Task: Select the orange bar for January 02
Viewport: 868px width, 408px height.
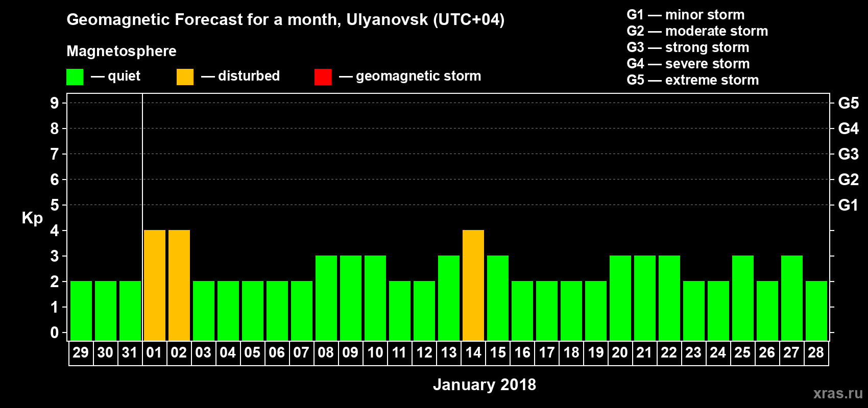Action: (179, 285)
